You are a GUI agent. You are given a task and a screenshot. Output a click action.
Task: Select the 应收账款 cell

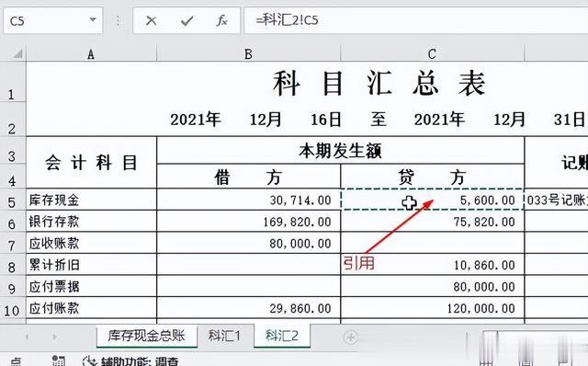(91, 243)
